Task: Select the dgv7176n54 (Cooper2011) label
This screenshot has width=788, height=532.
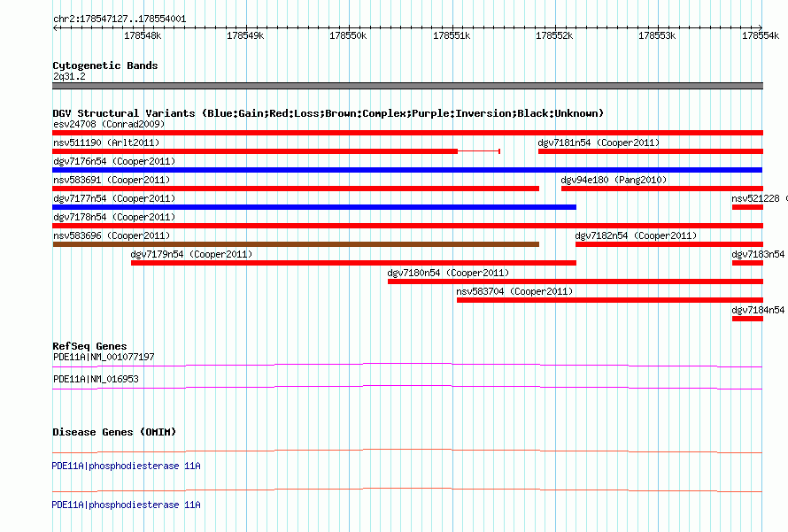Action: (114, 161)
